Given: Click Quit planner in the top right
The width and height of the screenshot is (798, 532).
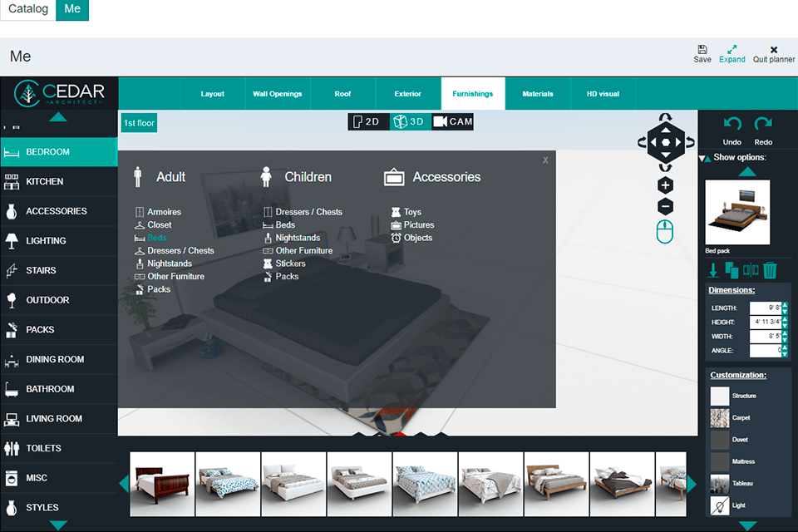Looking at the screenshot, I should [x=773, y=55].
